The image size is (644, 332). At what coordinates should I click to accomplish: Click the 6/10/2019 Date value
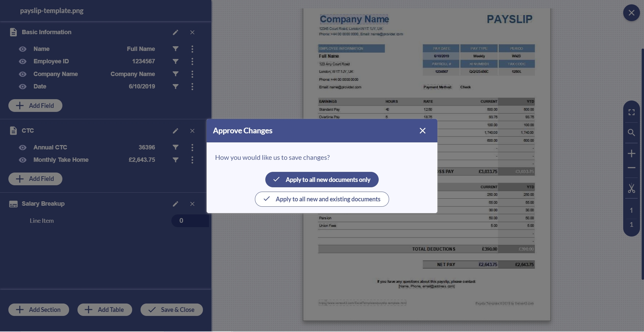(142, 86)
